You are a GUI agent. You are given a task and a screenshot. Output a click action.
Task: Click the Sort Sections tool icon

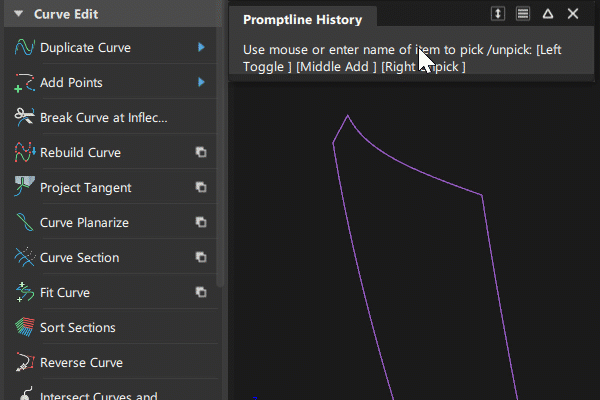pos(24,327)
